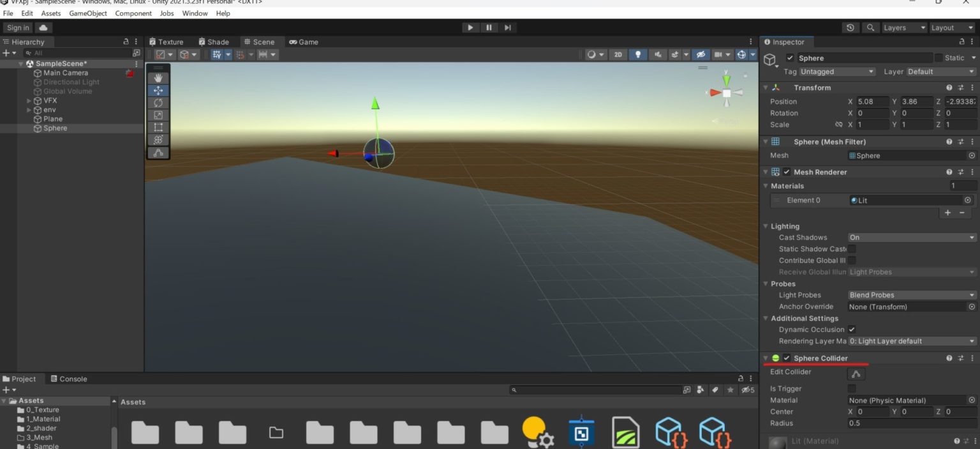Open the Layer Default dropdown
Viewport: 980px width, 449px height.
click(x=940, y=72)
